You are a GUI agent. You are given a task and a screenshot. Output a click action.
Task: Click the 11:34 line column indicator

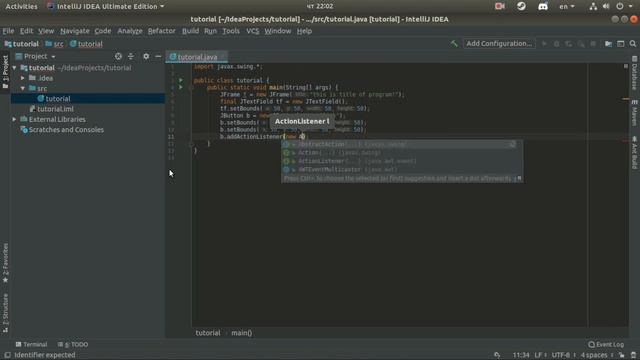(521, 355)
